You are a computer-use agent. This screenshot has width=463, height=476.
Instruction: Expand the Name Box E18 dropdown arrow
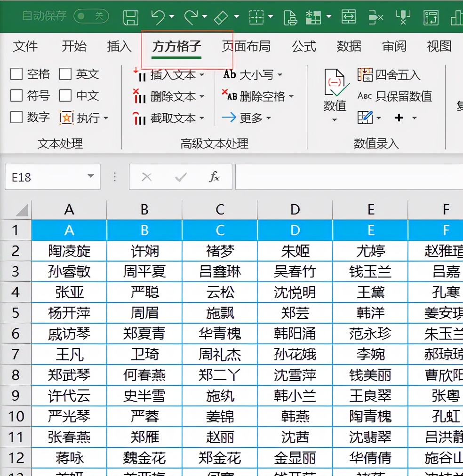click(x=90, y=176)
